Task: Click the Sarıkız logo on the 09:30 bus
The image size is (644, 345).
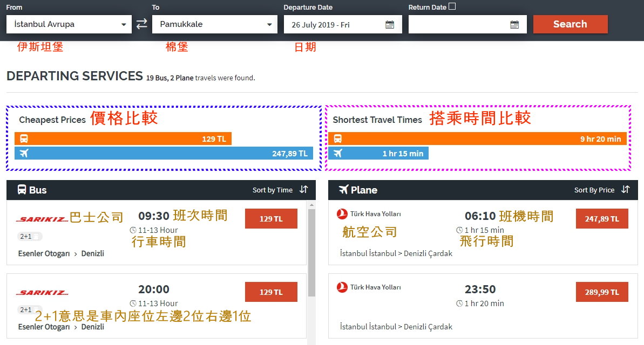Action: tap(42, 219)
